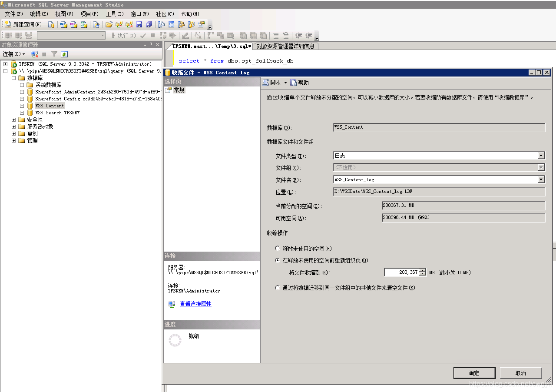The width and height of the screenshot is (556, 392).
Task: Click the XMLA Query icon
Action: click(84, 25)
